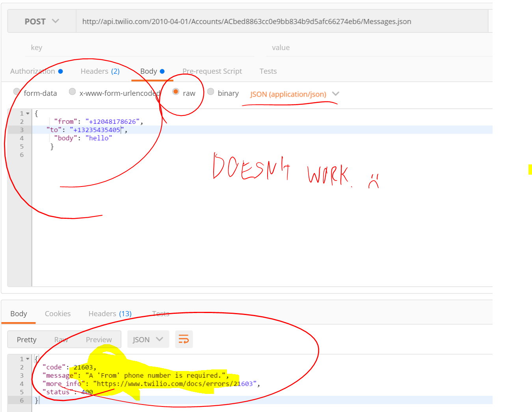Open the POST method dropdown
532x412 pixels.
[42, 21]
